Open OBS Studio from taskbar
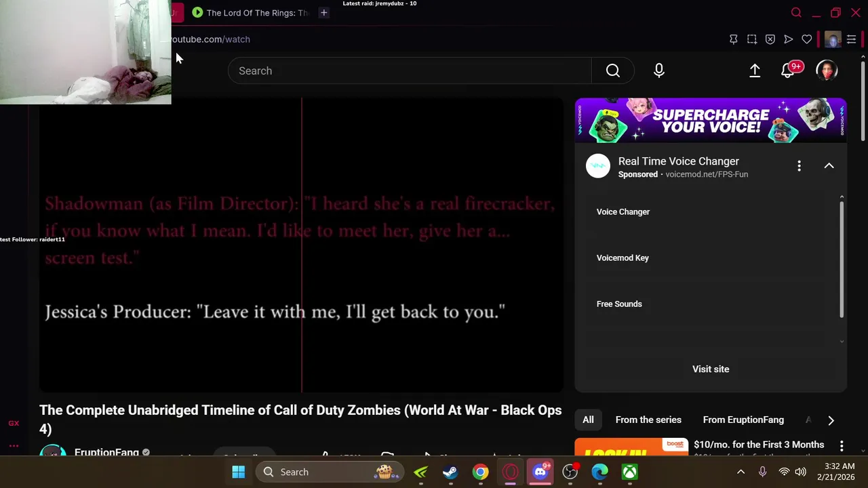Viewport: 868px width, 488px height. (x=570, y=472)
